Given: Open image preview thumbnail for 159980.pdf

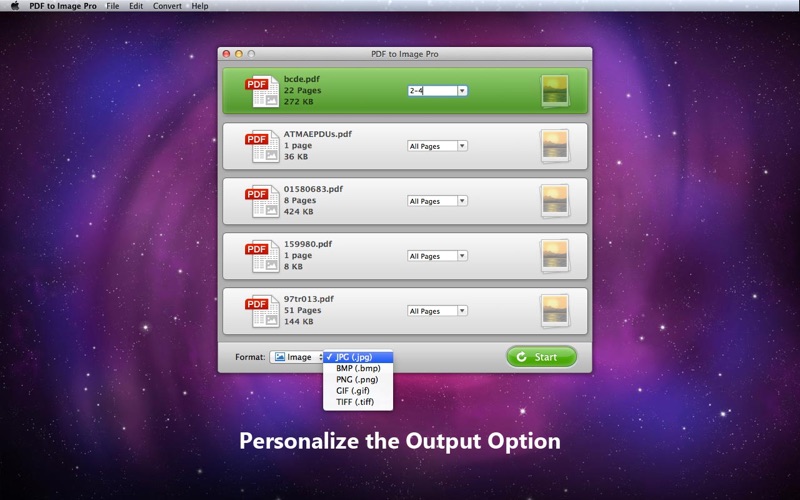Looking at the screenshot, I should tap(555, 256).
